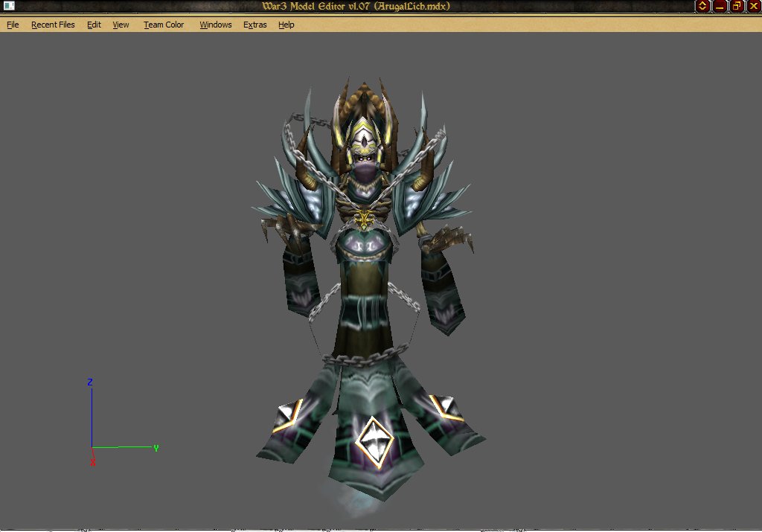This screenshot has width=762, height=532.
Task: Open the Extras menu
Action: [x=254, y=25]
